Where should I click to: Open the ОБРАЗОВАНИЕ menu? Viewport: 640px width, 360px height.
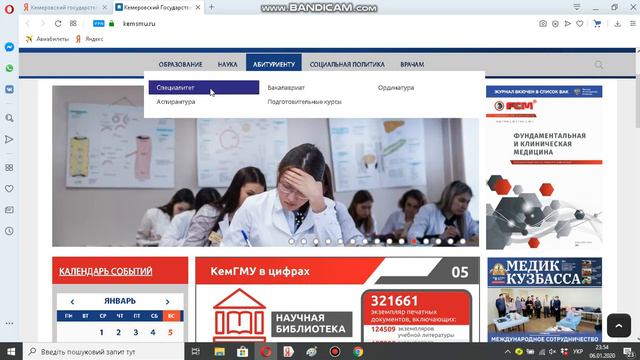tap(180, 64)
